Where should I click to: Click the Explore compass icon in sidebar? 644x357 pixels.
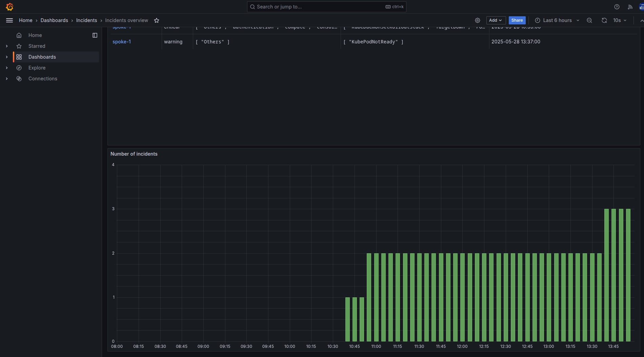point(19,68)
